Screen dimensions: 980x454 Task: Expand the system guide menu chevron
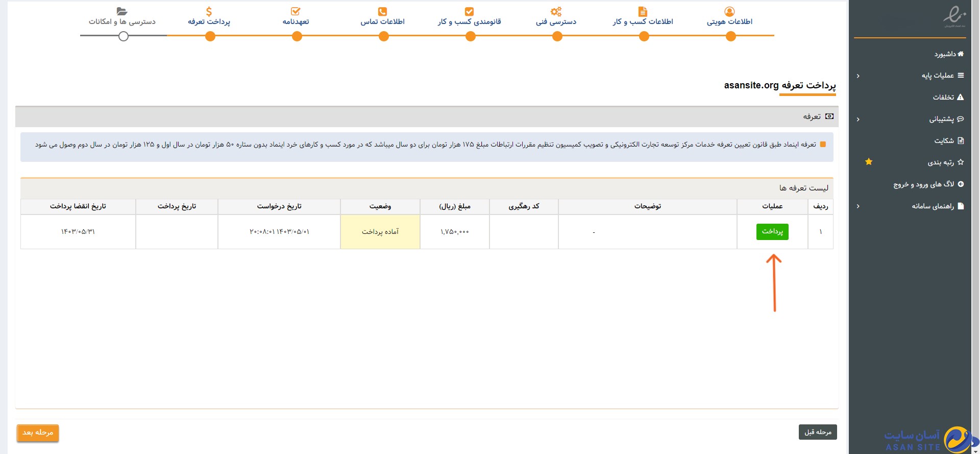858,206
